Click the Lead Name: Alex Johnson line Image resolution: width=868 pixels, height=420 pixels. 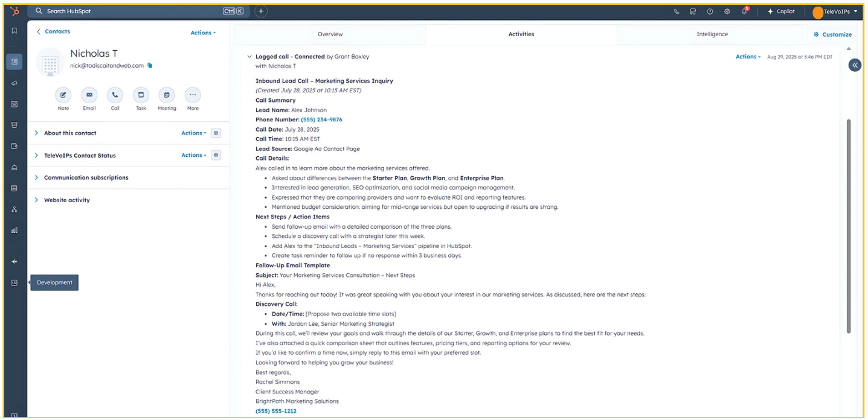291,110
